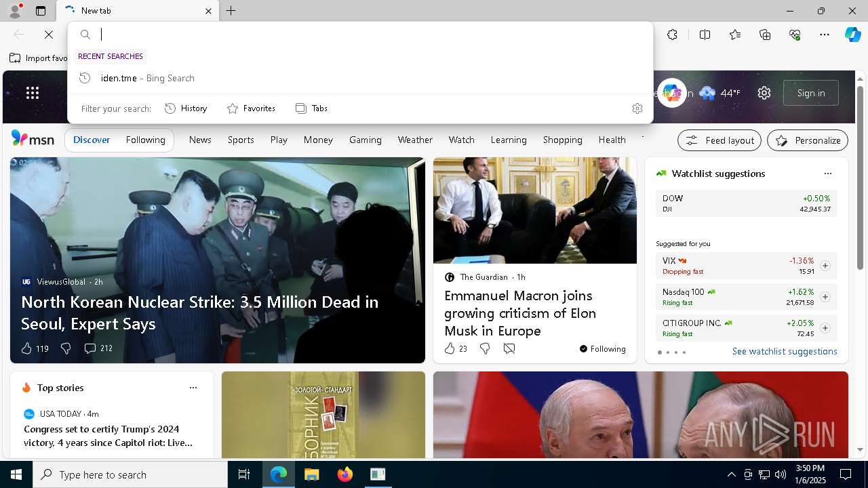Open File Explorer from taskbar
Viewport: 868px width, 488px height.
click(x=311, y=474)
